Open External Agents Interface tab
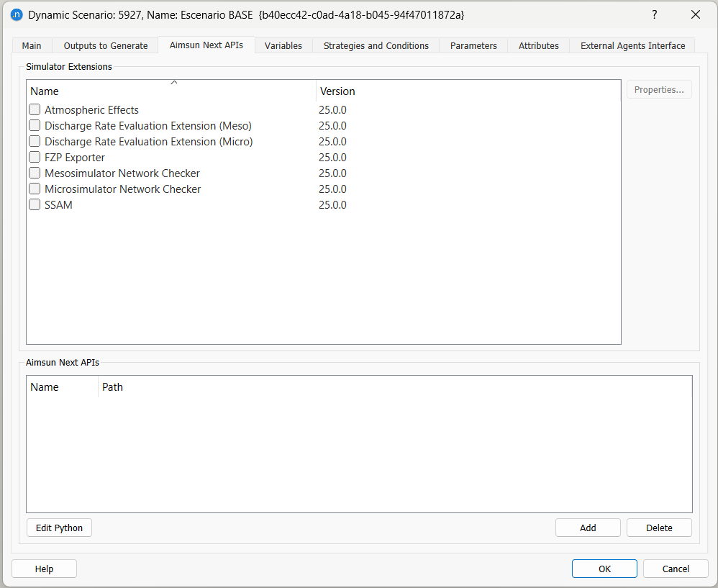Screen dimensions: 718x588 (x=632, y=45)
